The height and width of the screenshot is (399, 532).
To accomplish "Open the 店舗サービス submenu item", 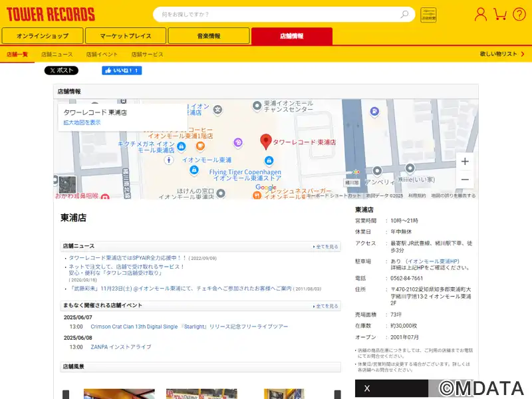I will click(147, 55).
